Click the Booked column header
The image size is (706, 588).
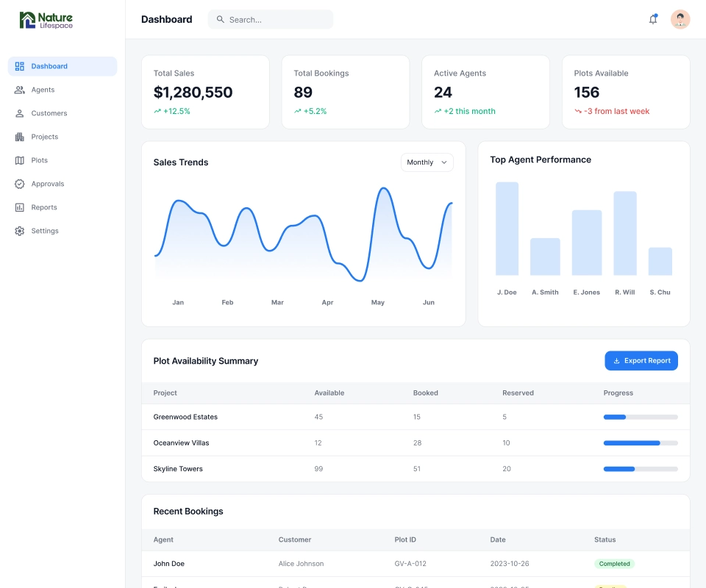click(x=426, y=392)
